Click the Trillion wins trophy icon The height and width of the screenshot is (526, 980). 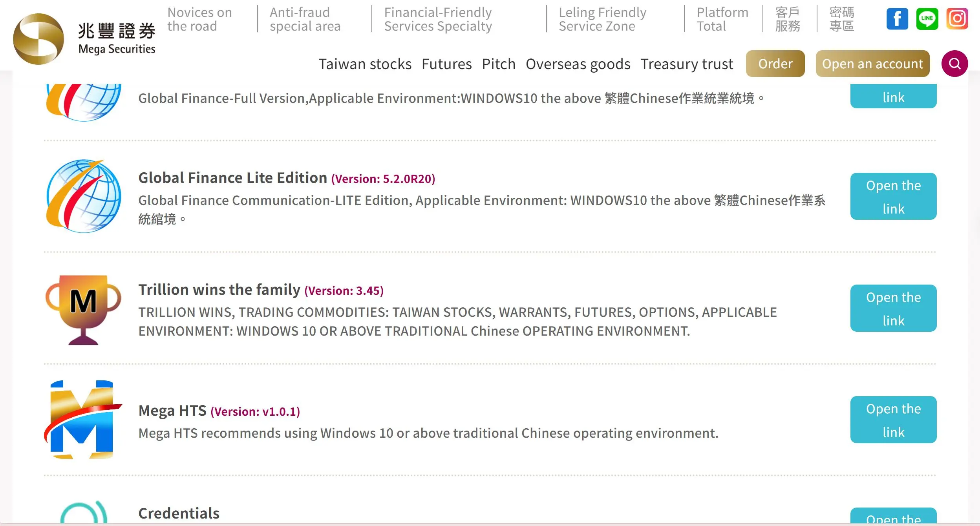(83, 310)
